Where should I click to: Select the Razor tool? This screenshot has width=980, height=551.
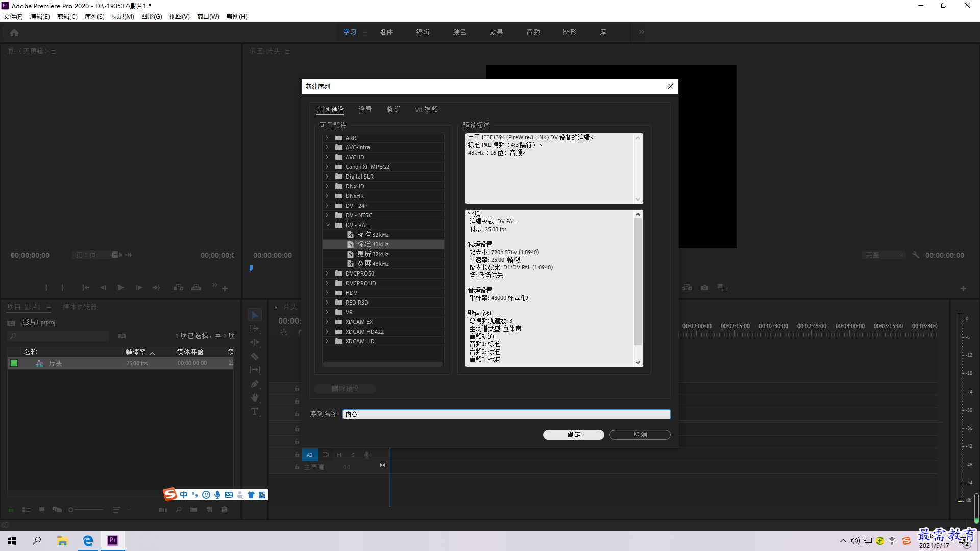click(255, 356)
